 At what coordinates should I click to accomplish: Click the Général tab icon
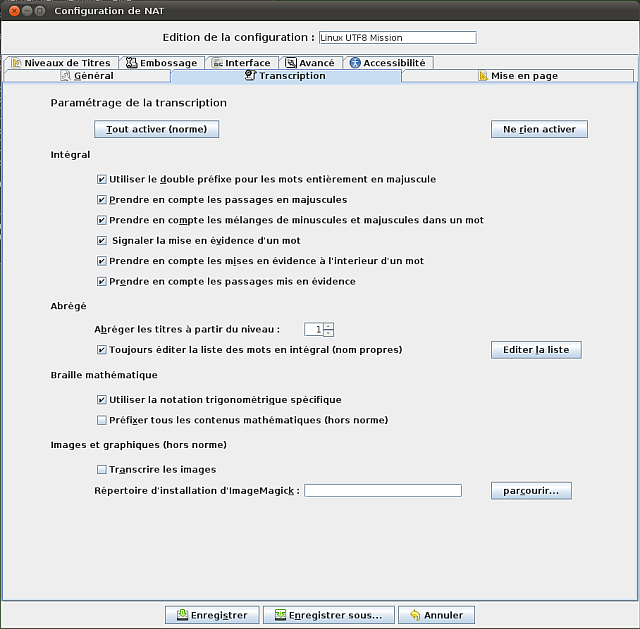coord(66,76)
